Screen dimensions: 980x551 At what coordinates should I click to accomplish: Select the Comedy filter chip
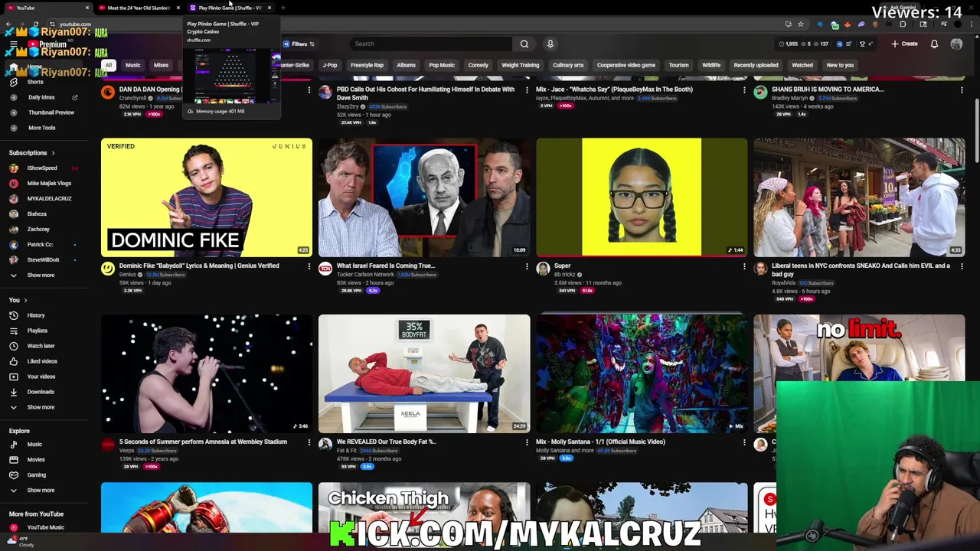(479, 65)
